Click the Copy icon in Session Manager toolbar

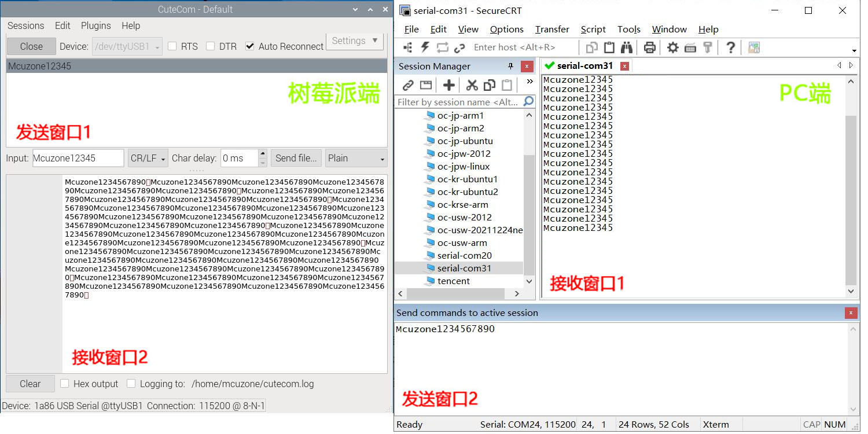[490, 86]
